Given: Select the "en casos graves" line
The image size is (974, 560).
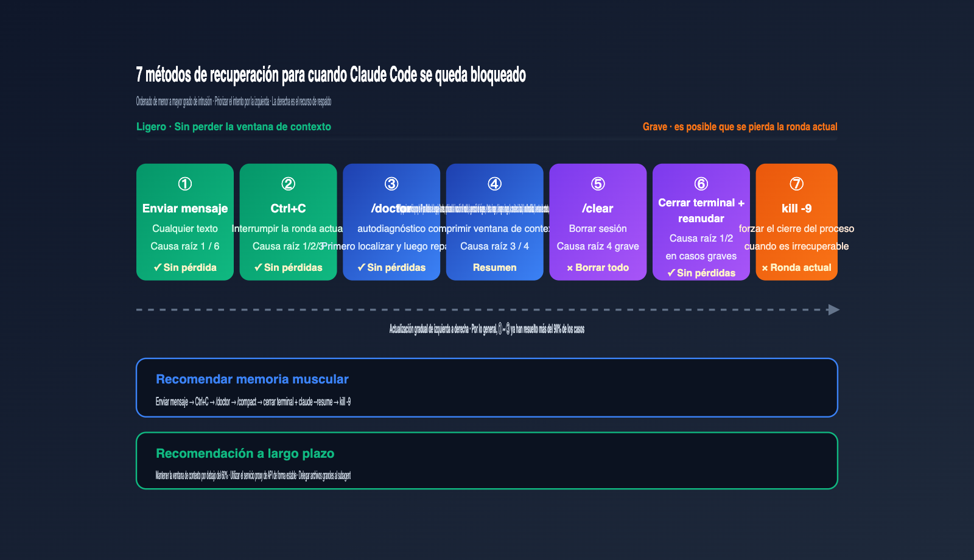Looking at the screenshot, I should tap(701, 256).
